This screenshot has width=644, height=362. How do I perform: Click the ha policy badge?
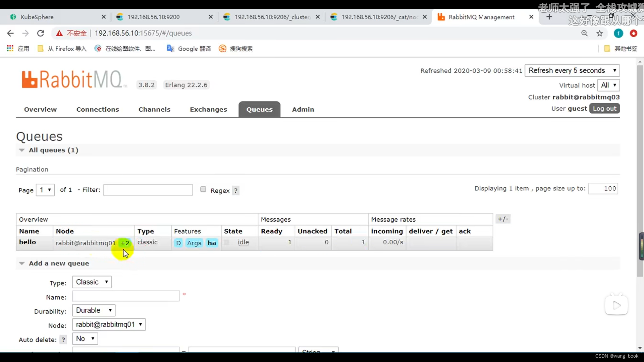(x=212, y=243)
